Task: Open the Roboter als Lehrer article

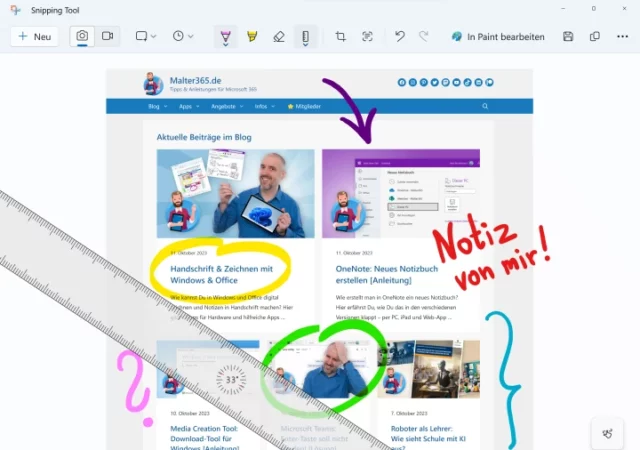Action: [428, 439]
